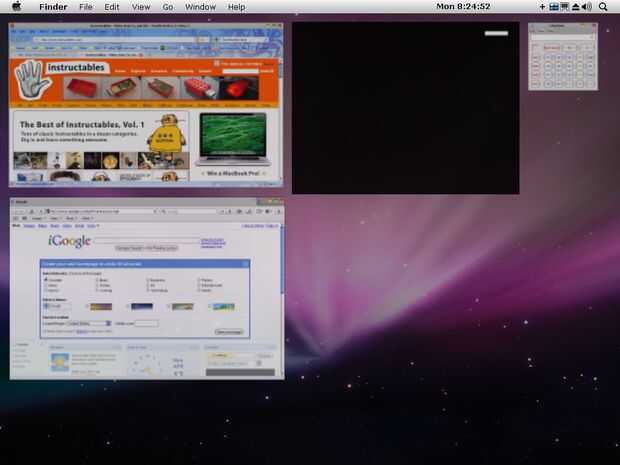Click the Instructables site search field

pyautogui.click(x=240, y=71)
